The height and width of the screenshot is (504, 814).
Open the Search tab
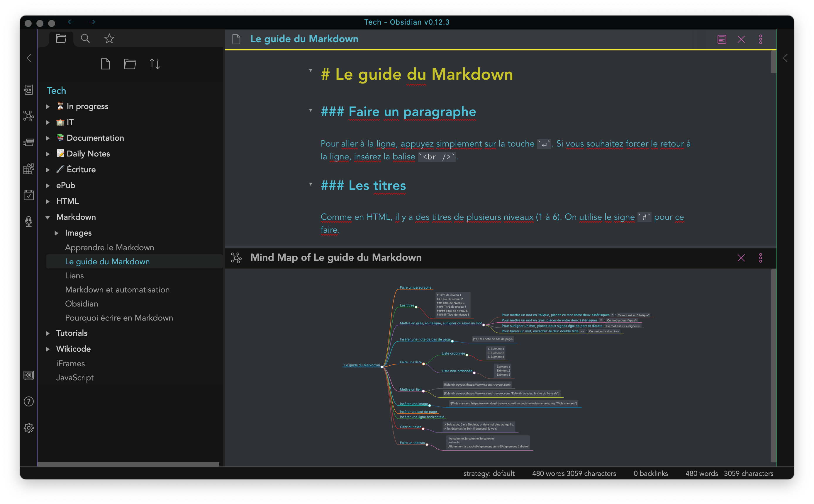point(85,39)
